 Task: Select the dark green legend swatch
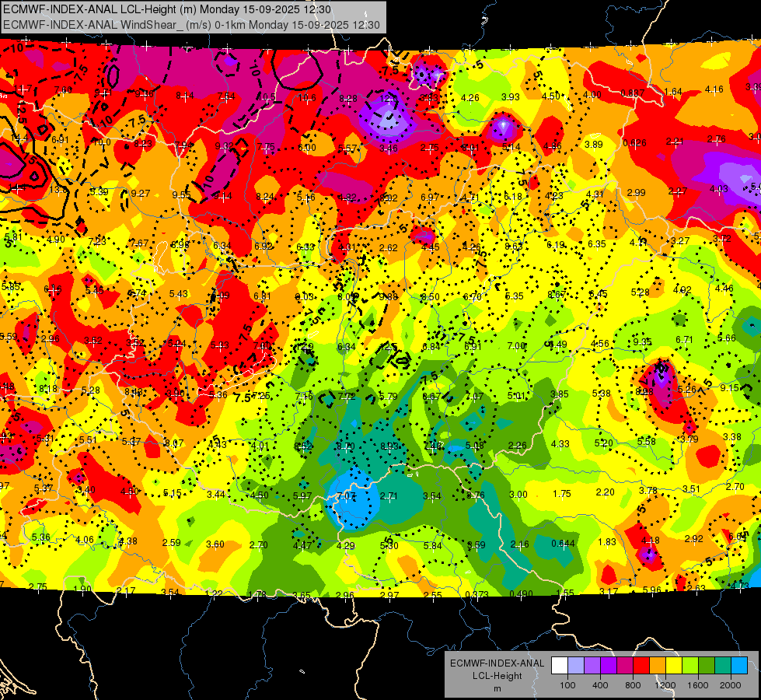coord(707,666)
